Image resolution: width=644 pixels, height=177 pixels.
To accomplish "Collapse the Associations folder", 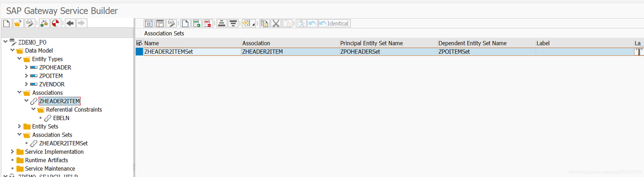I will point(19,92).
